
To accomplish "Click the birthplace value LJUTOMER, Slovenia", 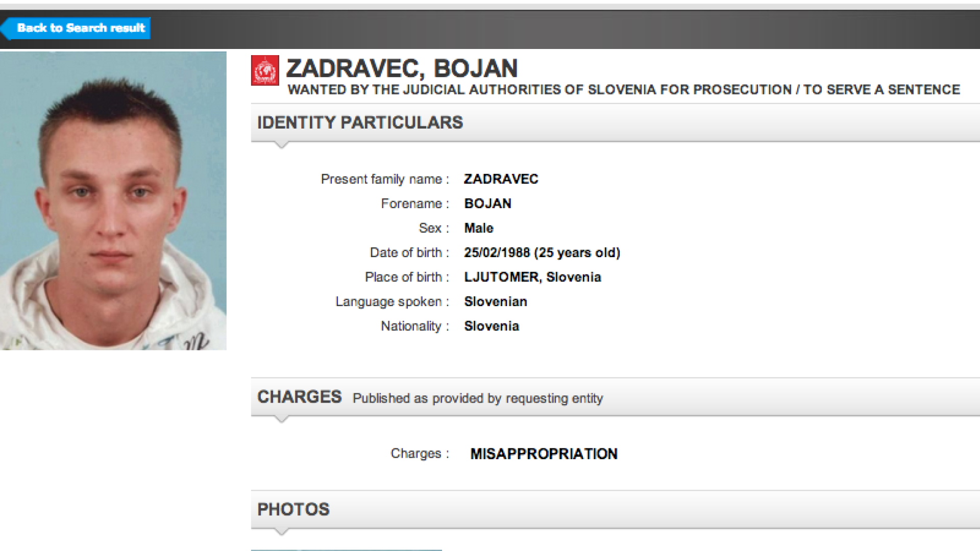I will point(532,277).
